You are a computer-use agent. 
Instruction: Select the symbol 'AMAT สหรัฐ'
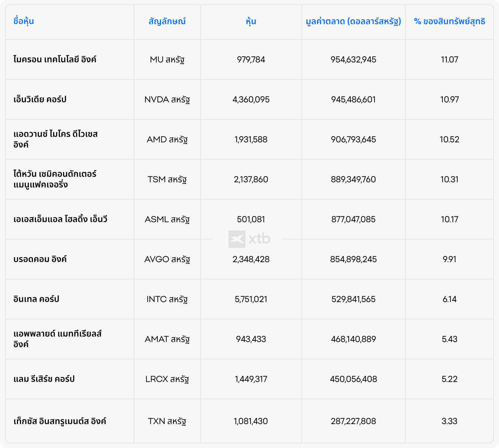click(x=167, y=339)
